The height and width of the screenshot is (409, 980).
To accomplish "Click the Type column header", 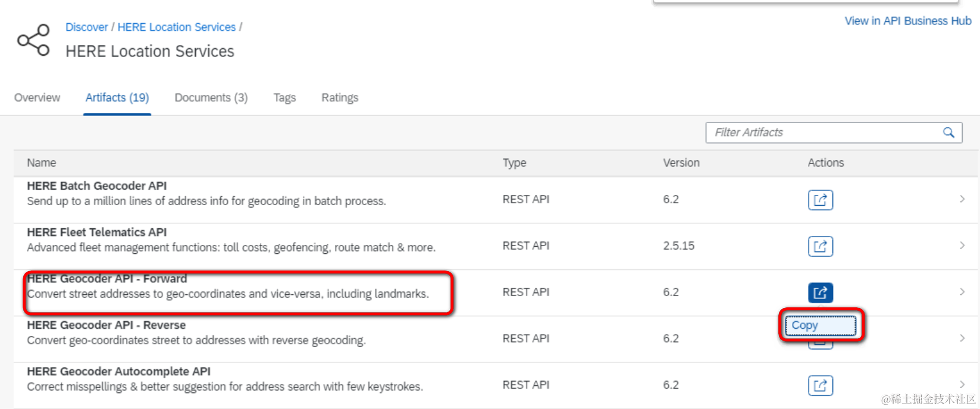I will 514,163.
